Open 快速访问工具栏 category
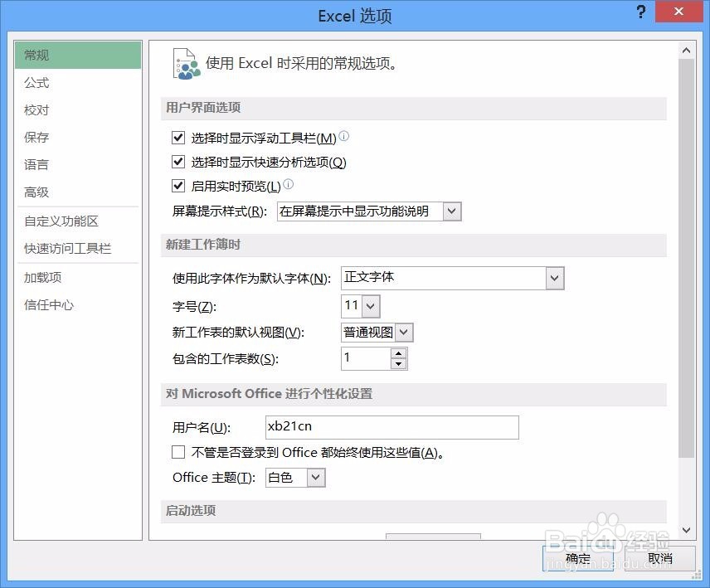 pyautogui.click(x=78, y=249)
